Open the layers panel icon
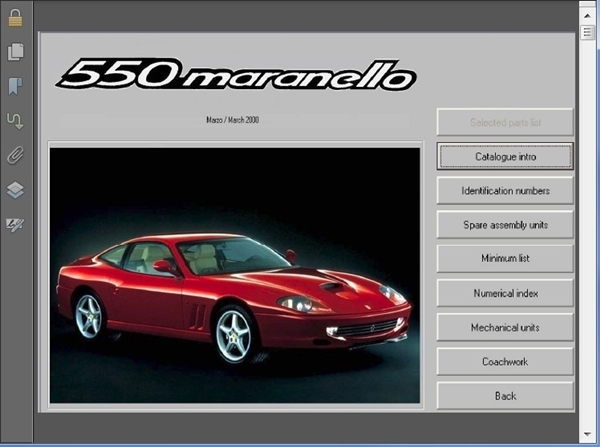 click(x=15, y=190)
